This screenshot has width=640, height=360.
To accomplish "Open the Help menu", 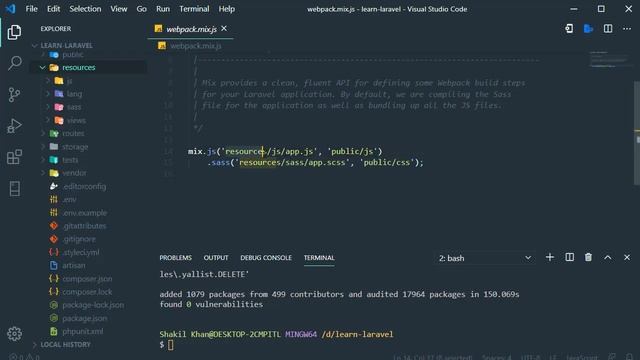I will [x=226, y=9].
